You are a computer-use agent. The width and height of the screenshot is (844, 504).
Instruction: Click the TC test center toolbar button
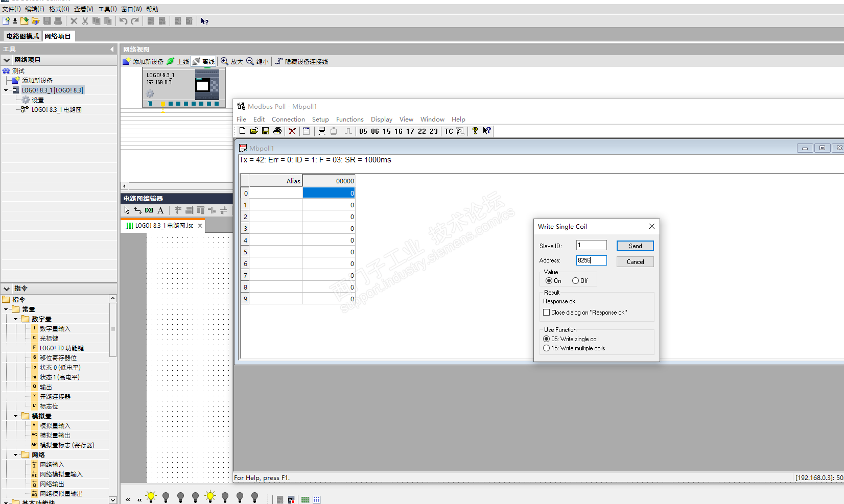pyautogui.click(x=449, y=131)
